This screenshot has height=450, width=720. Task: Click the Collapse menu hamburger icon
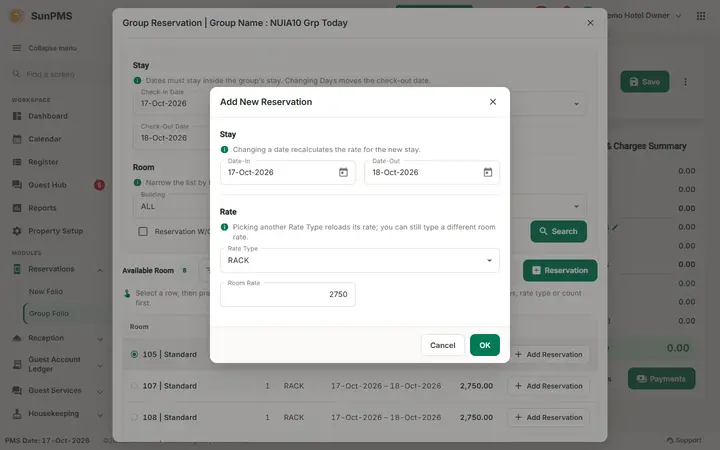point(17,48)
